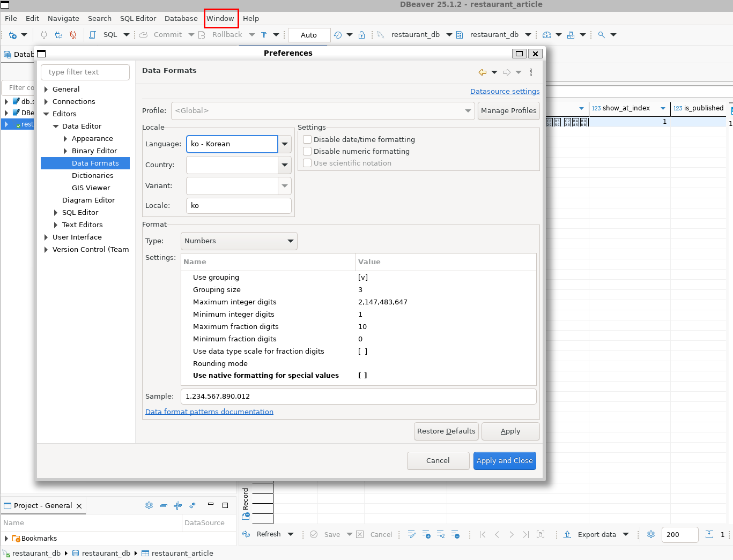Click the add row icon in results toolbar
Image resolution: width=733 pixels, height=560 pixels.
tap(426, 534)
